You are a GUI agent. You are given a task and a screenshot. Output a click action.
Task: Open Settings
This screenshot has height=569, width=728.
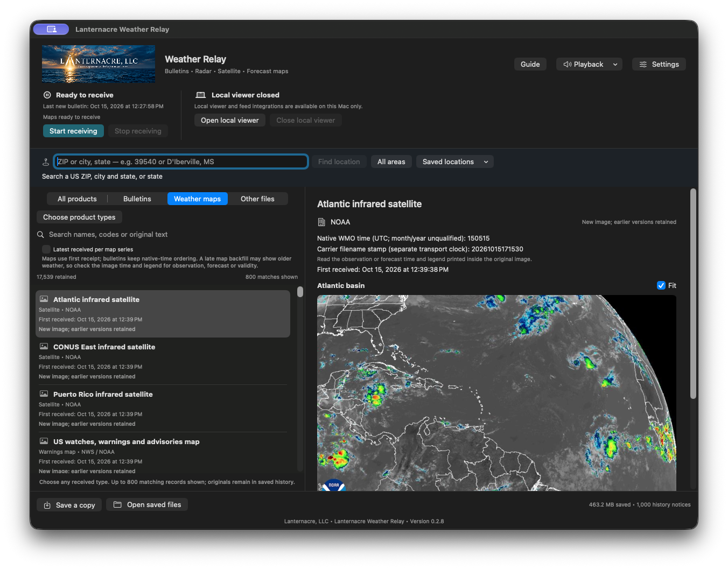pyautogui.click(x=659, y=64)
